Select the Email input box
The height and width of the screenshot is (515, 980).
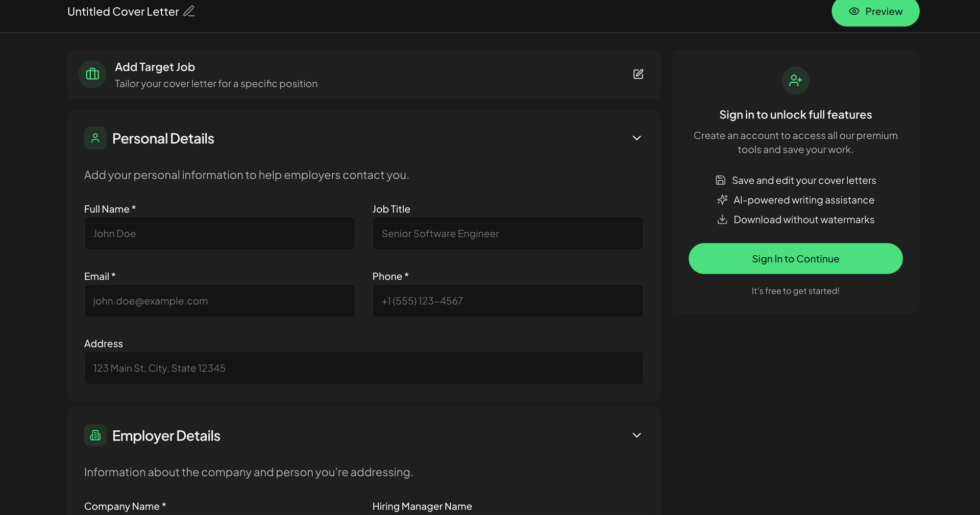click(219, 301)
